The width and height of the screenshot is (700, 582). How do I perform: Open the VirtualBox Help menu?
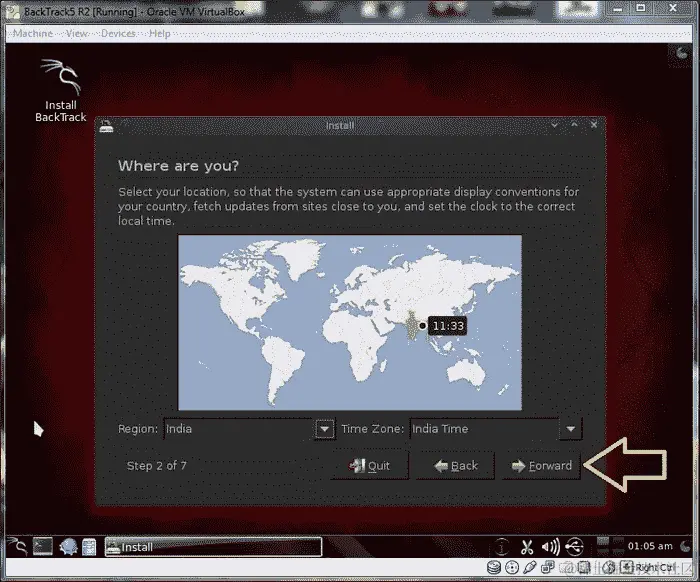click(159, 33)
